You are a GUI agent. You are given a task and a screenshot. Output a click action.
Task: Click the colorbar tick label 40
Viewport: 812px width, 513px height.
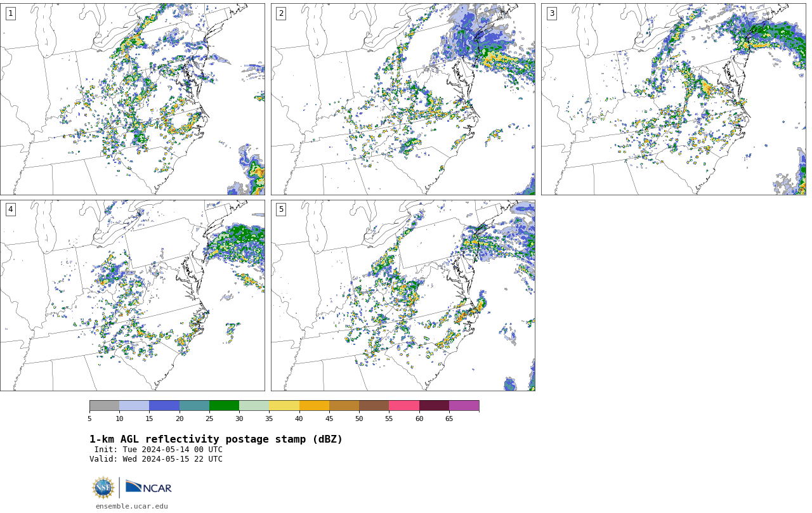(x=299, y=419)
